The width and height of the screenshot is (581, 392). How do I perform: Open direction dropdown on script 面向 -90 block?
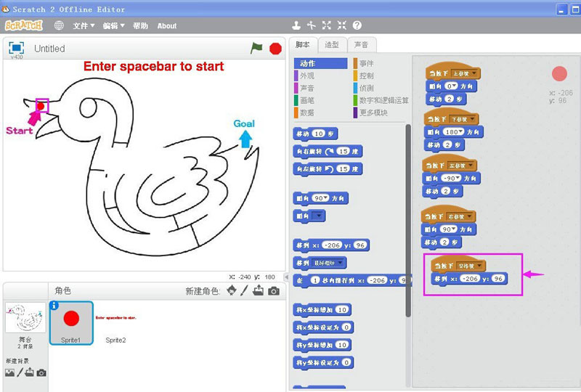pos(458,179)
